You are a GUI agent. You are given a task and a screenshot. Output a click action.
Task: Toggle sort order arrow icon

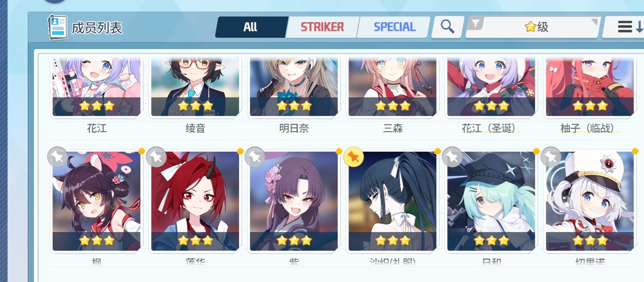[639, 27]
